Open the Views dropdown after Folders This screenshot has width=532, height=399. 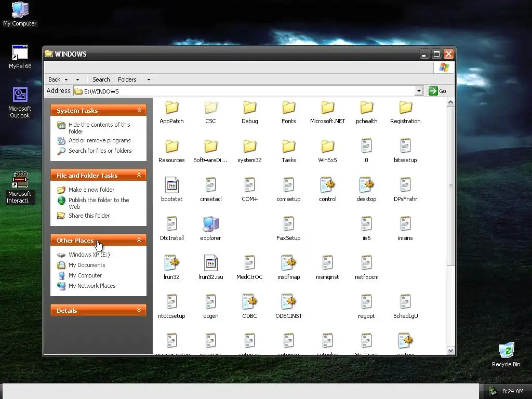tap(149, 79)
